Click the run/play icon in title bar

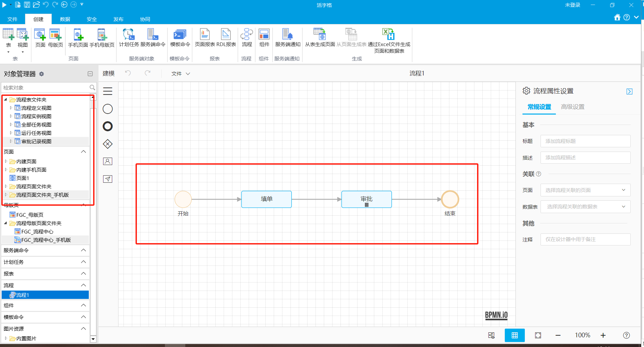[x=4, y=5]
